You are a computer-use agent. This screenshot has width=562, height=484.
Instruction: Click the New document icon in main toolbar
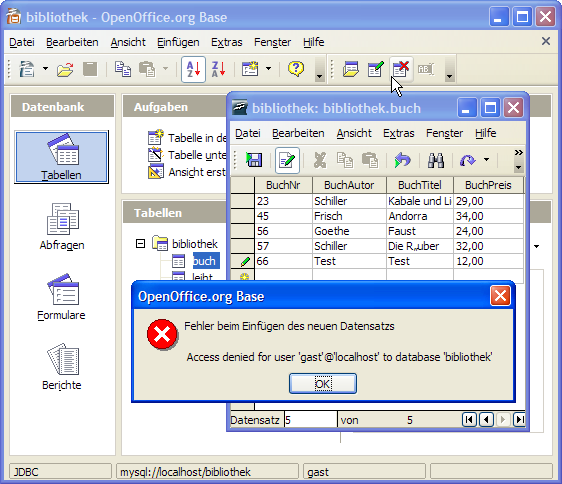click(x=27, y=69)
